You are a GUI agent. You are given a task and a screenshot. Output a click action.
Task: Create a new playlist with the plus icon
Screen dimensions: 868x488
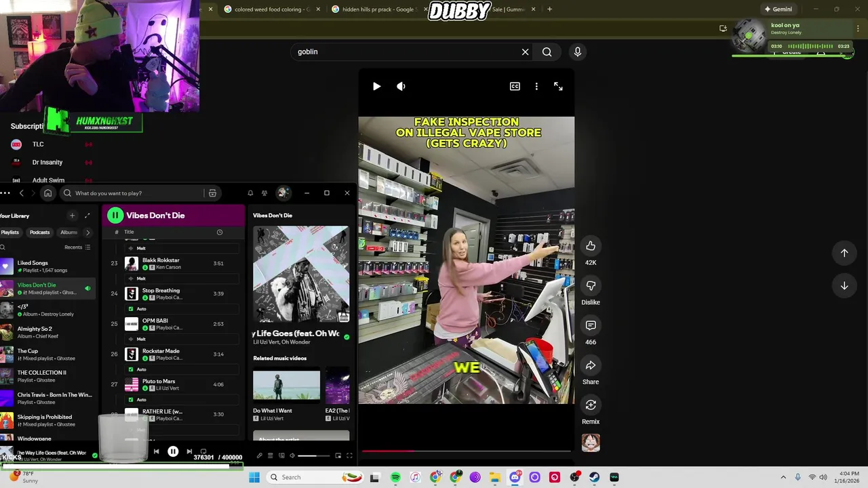click(72, 216)
